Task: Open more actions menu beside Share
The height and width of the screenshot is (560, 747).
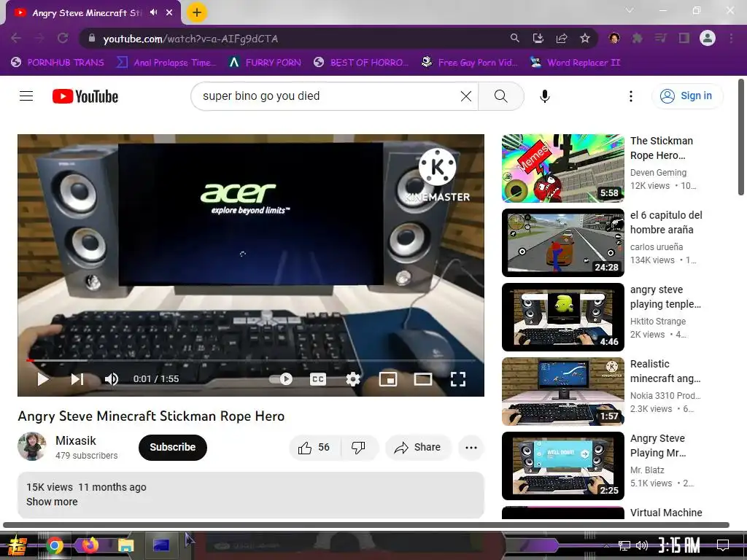Action: tap(471, 447)
